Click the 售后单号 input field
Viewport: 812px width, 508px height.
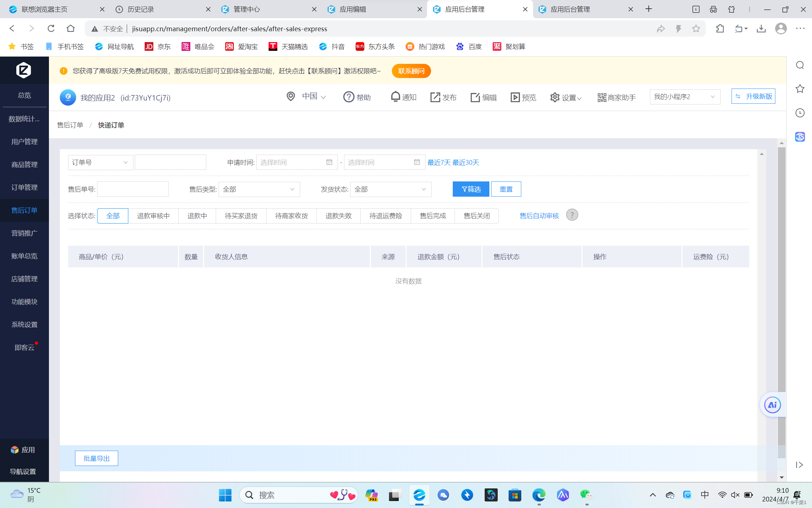click(133, 189)
